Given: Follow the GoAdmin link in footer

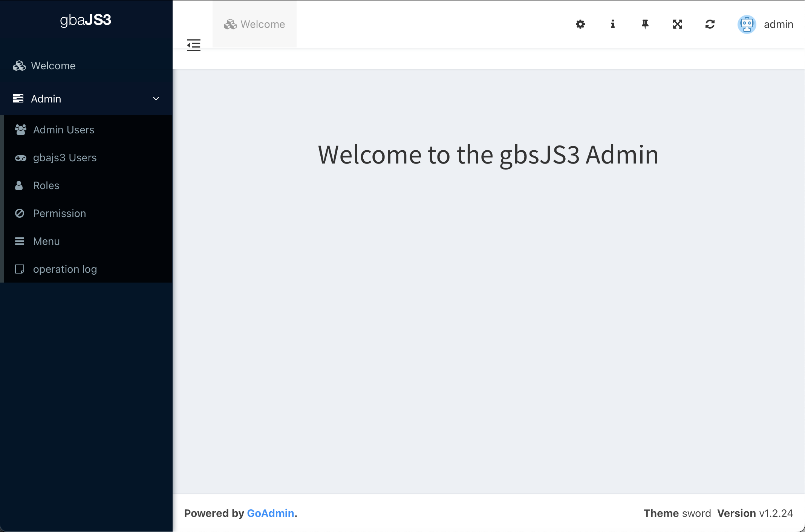Looking at the screenshot, I should click(x=270, y=513).
